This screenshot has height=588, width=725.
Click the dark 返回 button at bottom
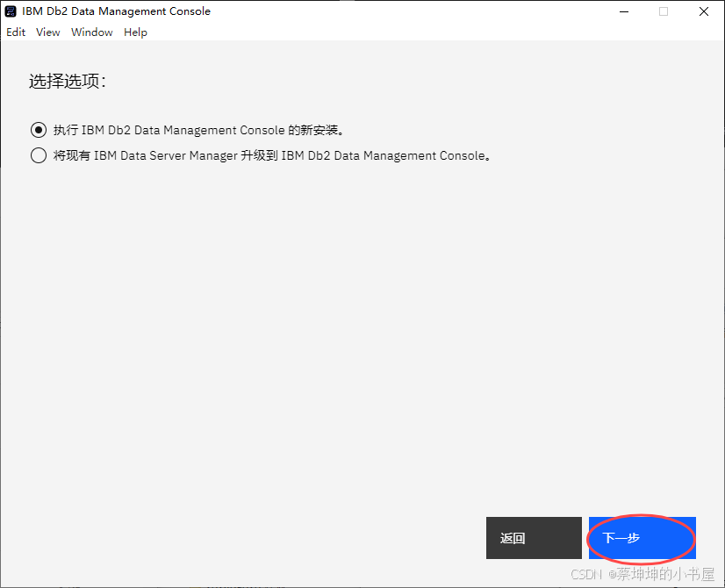click(x=534, y=538)
